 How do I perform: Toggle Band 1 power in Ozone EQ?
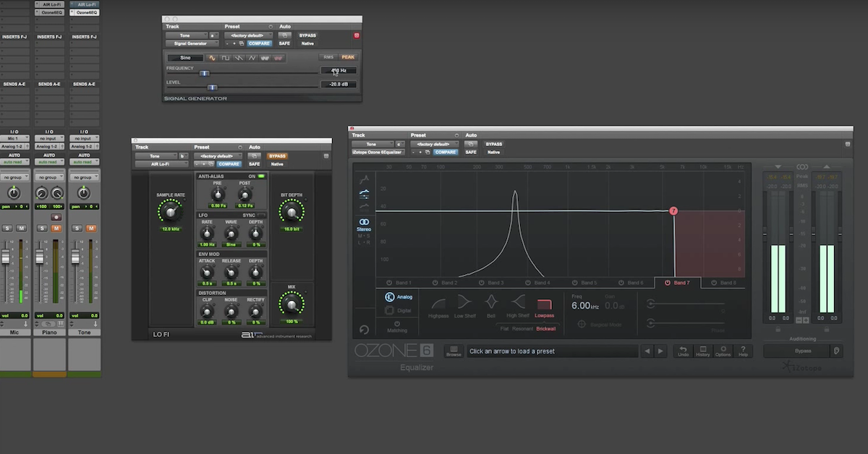[x=388, y=283]
